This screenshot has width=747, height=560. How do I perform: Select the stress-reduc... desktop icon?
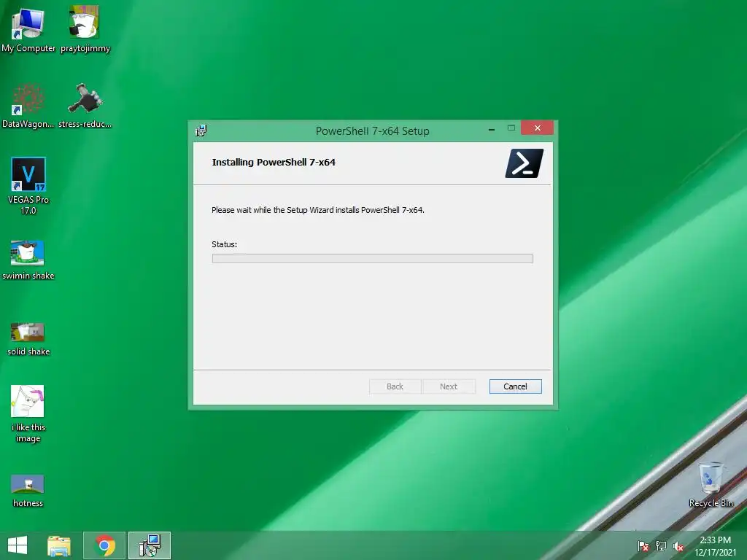point(85,106)
